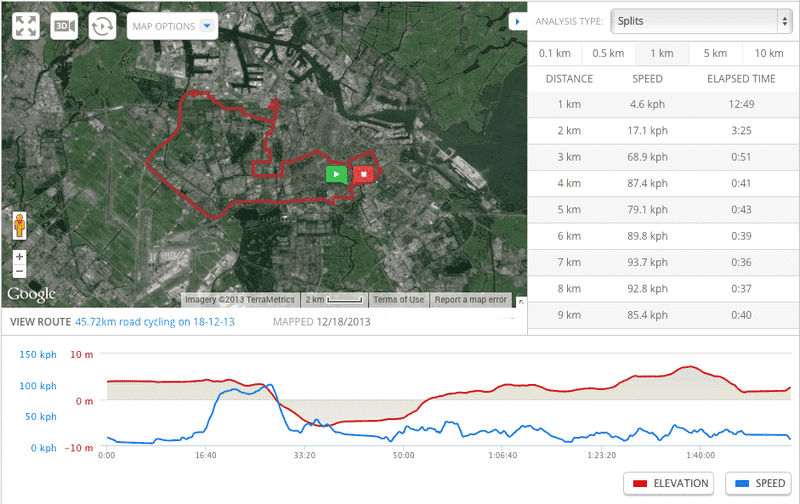The height and width of the screenshot is (504, 800).
Task: Click the route replay rotate icon
Action: [x=102, y=25]
